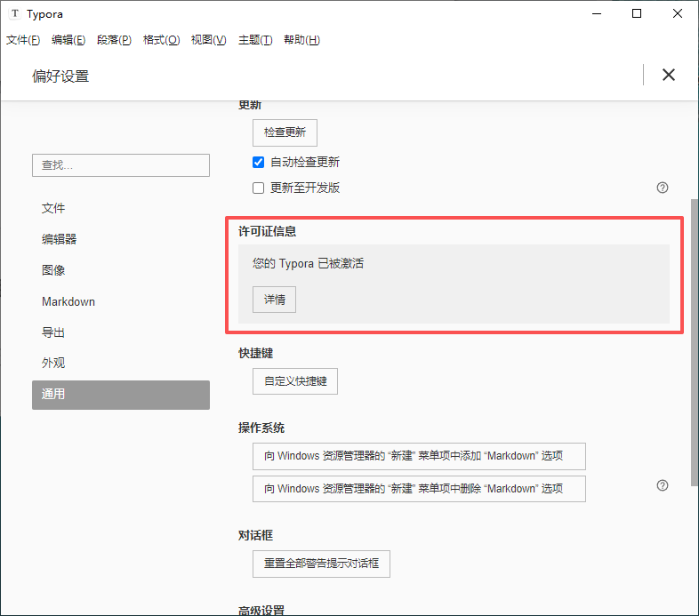
Task: Remove Markdown option from Windows 新建 menu
Action: tap(419, 489)
